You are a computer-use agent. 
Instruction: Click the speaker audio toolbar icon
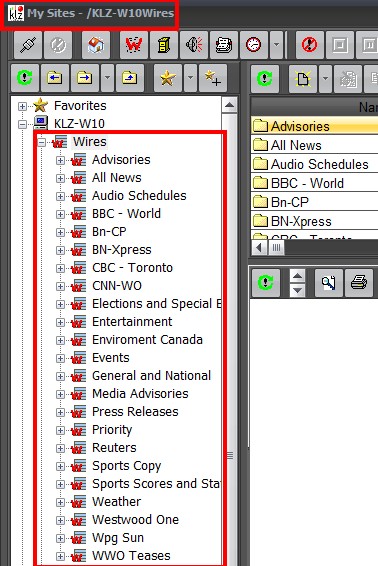tap(194, 45)
